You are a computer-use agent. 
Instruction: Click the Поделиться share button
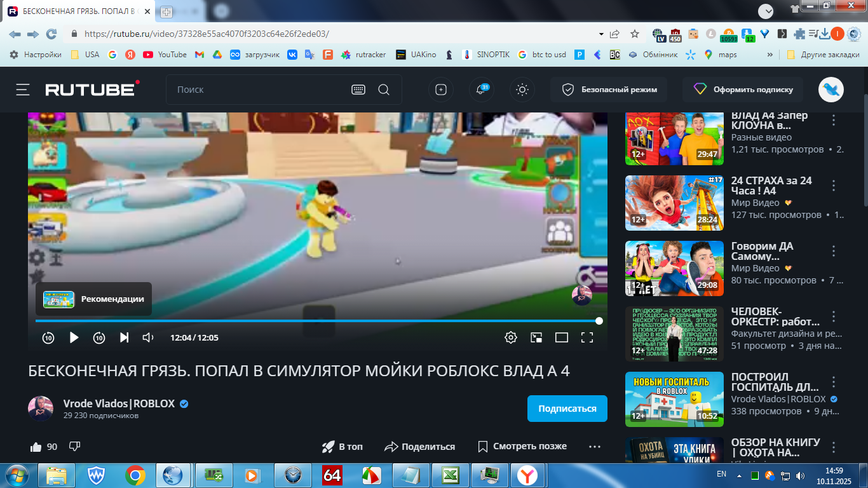(x=419, y=447)
